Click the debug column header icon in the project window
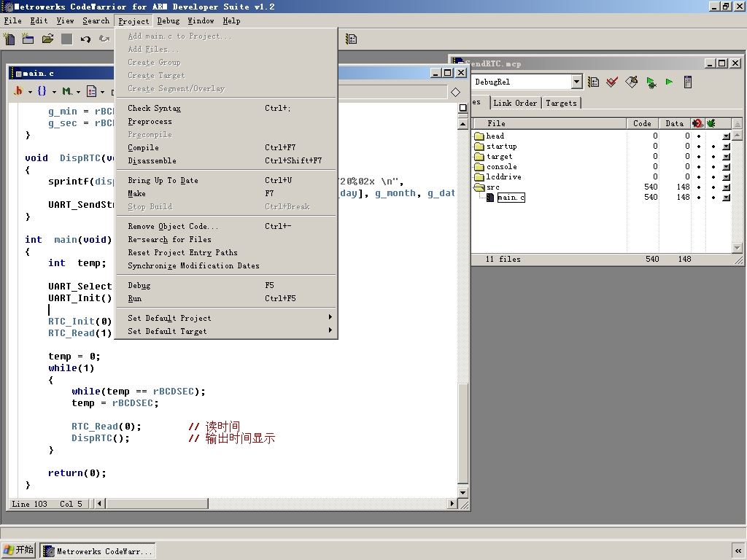 click(698, 123)
